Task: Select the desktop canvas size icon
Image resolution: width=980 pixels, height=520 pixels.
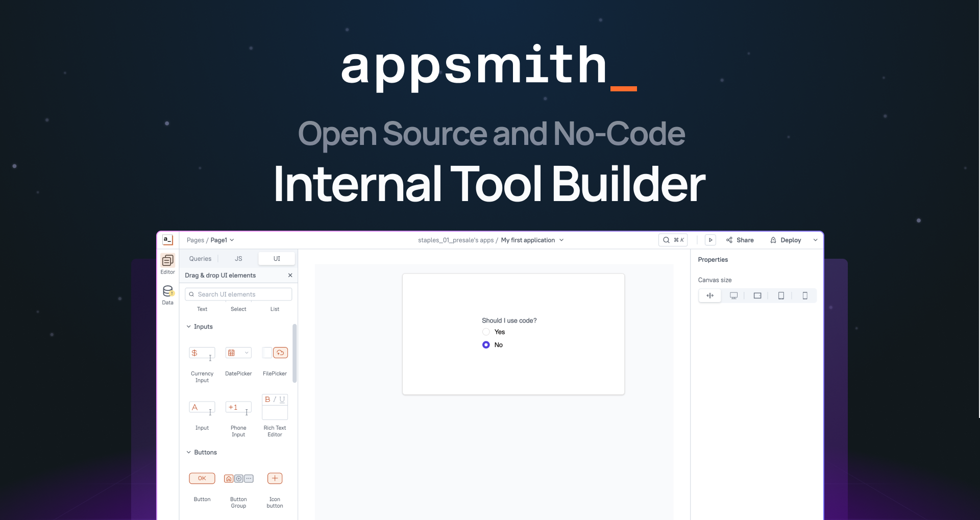Action: 733,295
